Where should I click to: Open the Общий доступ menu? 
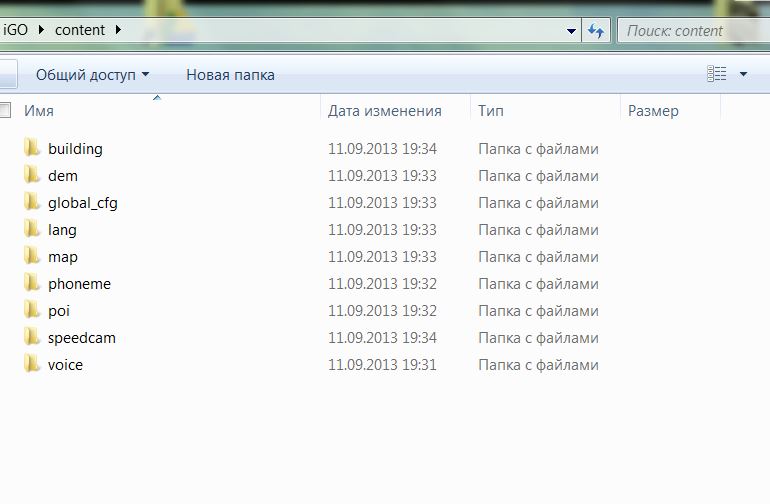tap(92, 75)
